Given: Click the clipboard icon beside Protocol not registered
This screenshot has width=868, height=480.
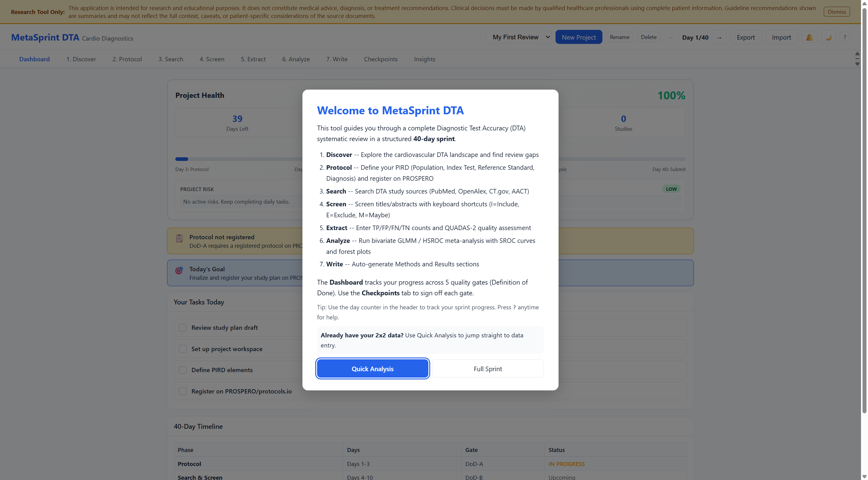Looking at the screenshot, I should (179, 238).
